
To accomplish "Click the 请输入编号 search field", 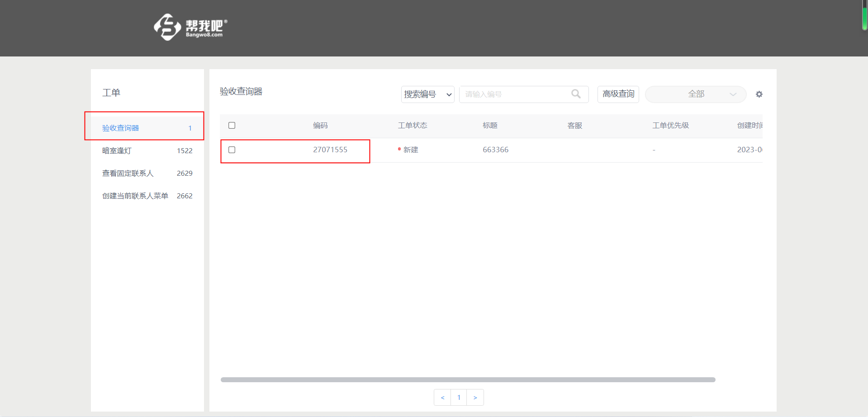I will 516,94.
